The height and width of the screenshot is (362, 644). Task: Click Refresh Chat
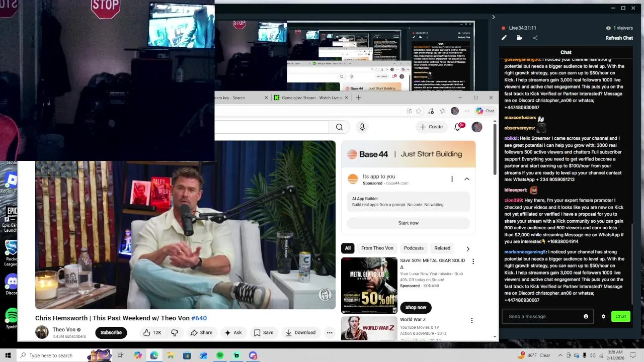(x=619, y=38)
